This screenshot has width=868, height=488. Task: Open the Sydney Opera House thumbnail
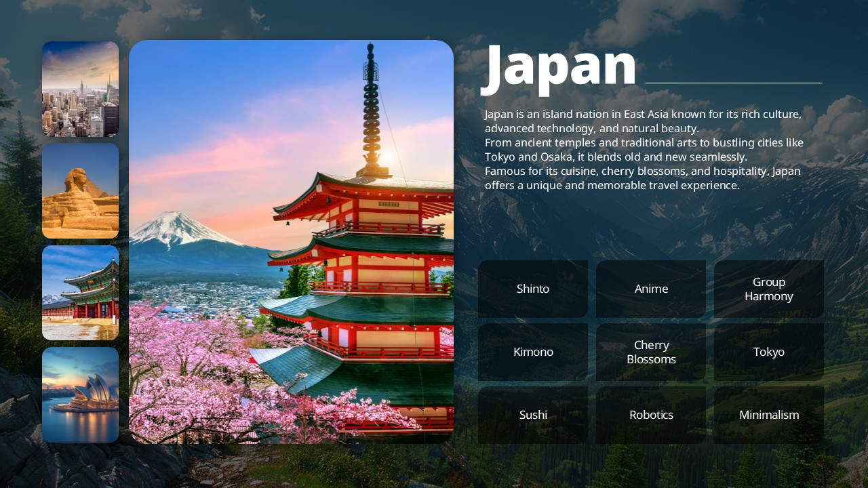click(80, 394)
